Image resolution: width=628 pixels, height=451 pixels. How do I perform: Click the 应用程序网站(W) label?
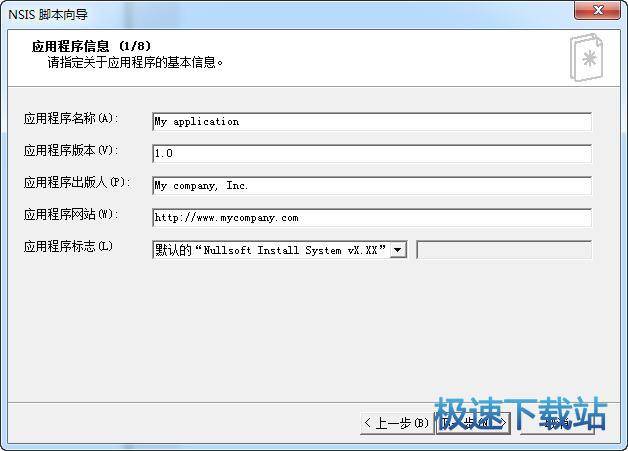[x=71, y=215]
